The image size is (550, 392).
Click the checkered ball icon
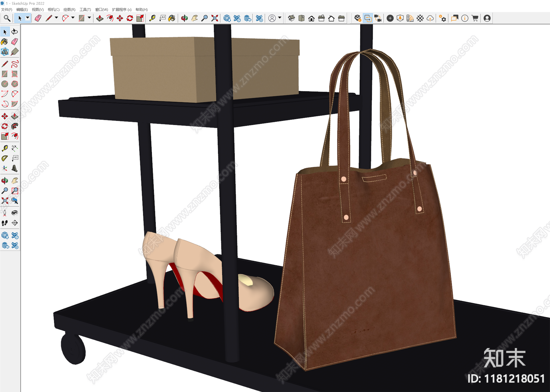coord(420,18)
